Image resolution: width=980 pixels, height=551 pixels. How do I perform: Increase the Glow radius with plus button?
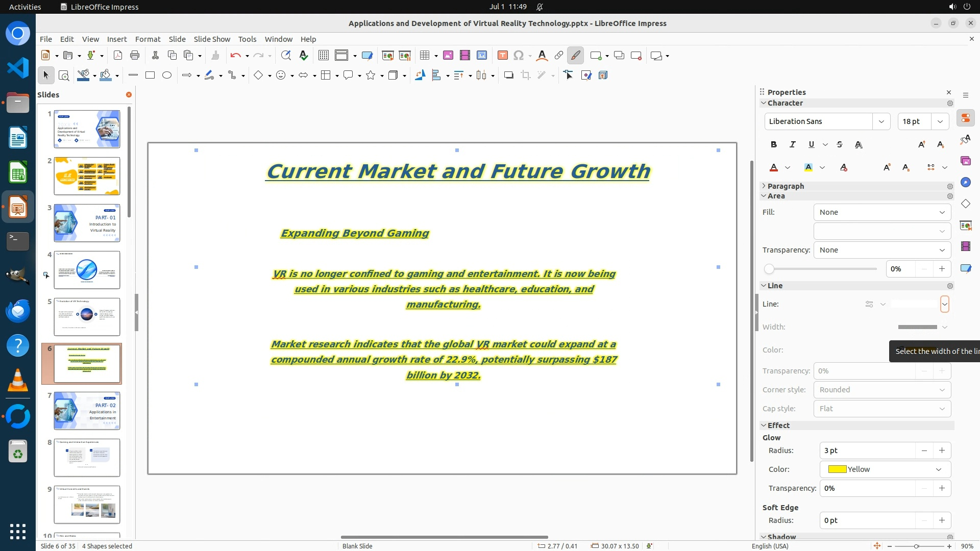[942, 450]
